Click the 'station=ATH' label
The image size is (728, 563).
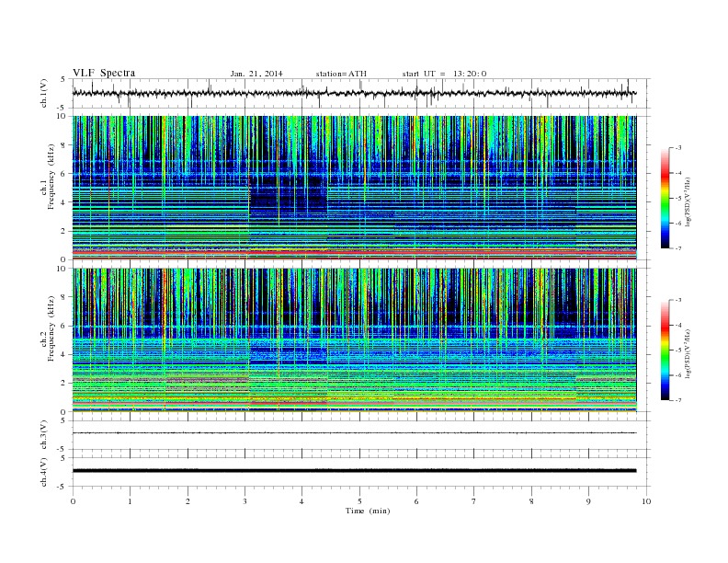point(341,74)
